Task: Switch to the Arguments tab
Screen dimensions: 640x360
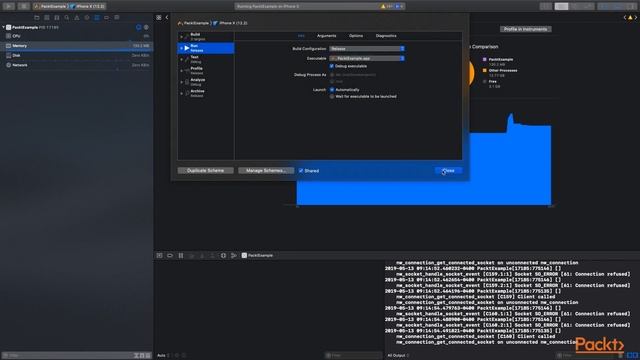Action: click(x=327, y=36)
